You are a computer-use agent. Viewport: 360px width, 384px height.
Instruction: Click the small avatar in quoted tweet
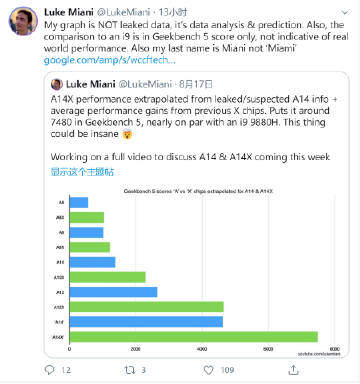[x=57, y=84]
